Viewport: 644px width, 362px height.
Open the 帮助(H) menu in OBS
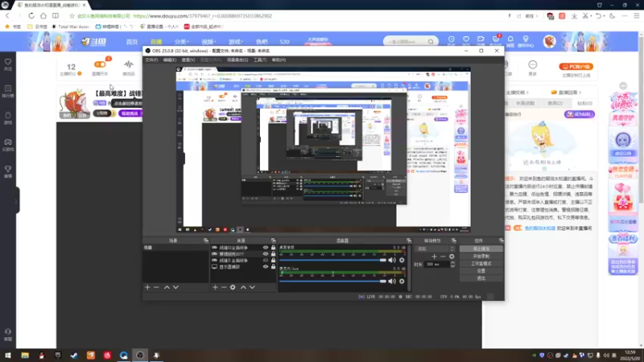point(279,60)
